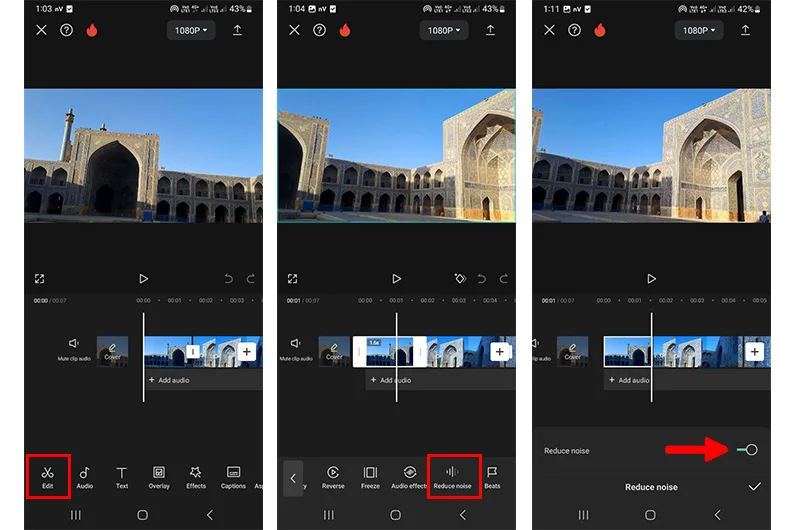Select the Reverse clip tool
Screen dimensions: 800x530
(333, 477)
